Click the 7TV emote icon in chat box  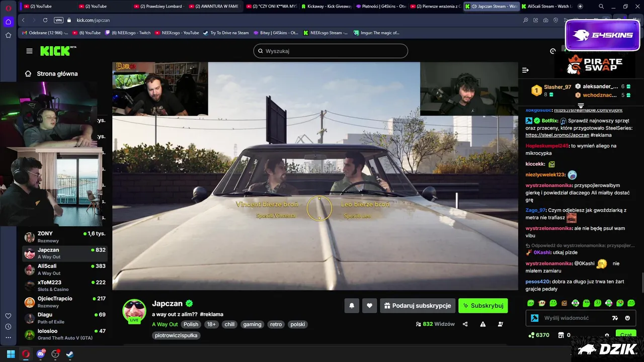tap(615, 318)
